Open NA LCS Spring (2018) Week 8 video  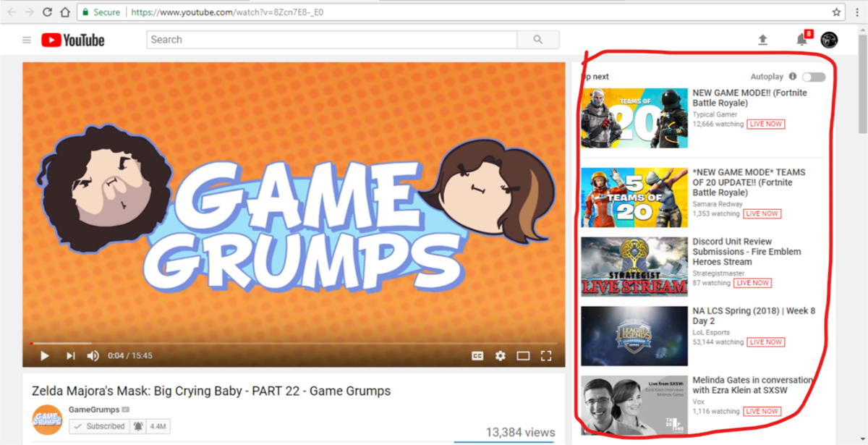point(754,315)
